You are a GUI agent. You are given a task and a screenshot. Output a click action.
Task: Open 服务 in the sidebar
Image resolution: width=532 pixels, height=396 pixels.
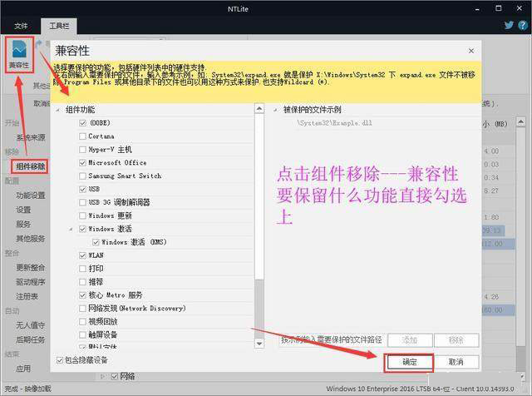point(23,224)
